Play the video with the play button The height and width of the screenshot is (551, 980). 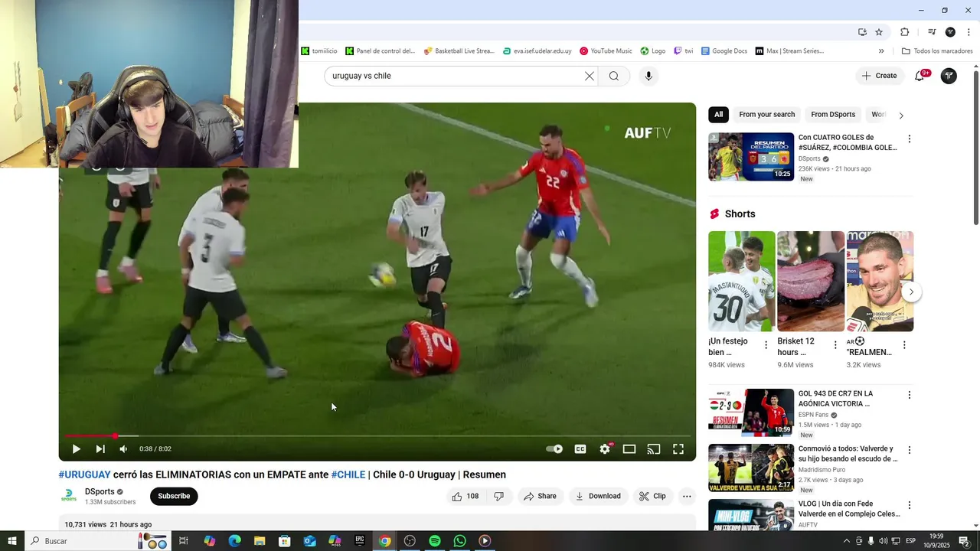tap(76, 449)
